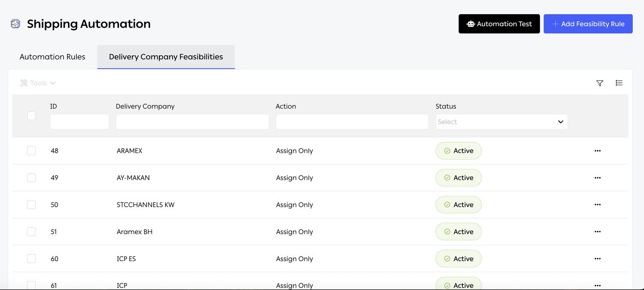
Task: Expand the Tools dropdown
Action: point(38,83)
